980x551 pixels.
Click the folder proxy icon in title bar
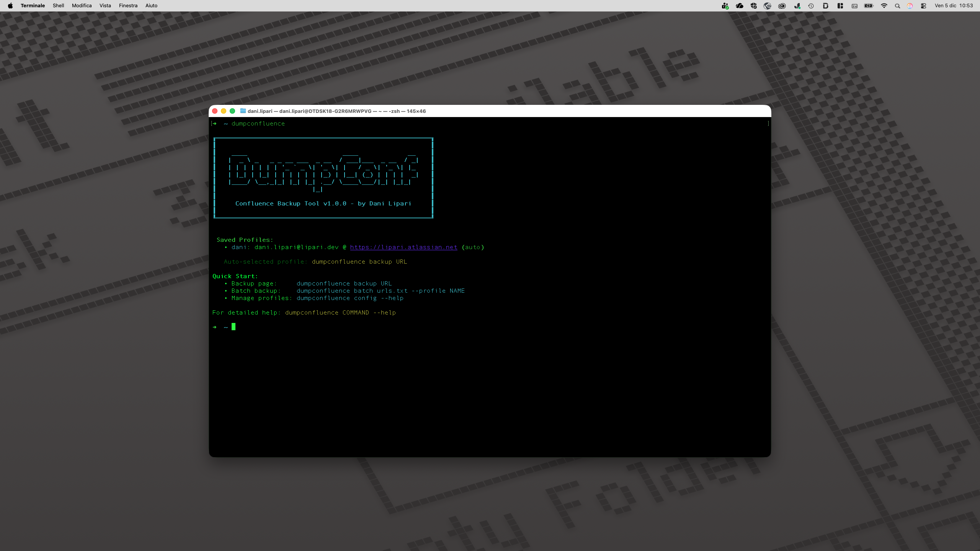pos(243,111)
